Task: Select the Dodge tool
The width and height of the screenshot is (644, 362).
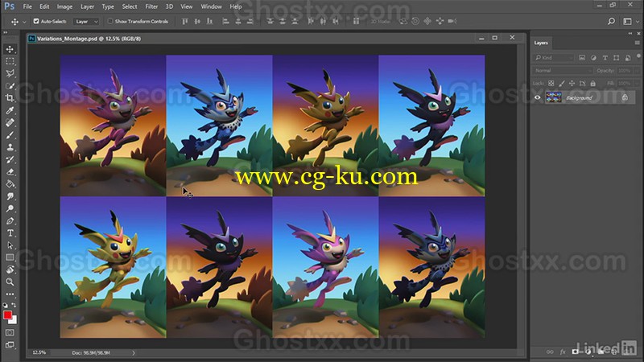Action: coord(10,208)
